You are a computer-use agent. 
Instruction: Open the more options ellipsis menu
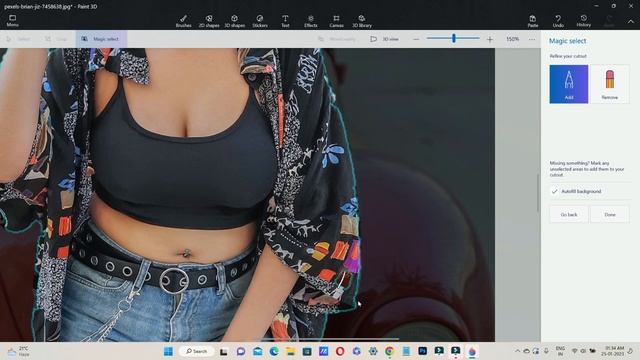(x=532, y=39)
